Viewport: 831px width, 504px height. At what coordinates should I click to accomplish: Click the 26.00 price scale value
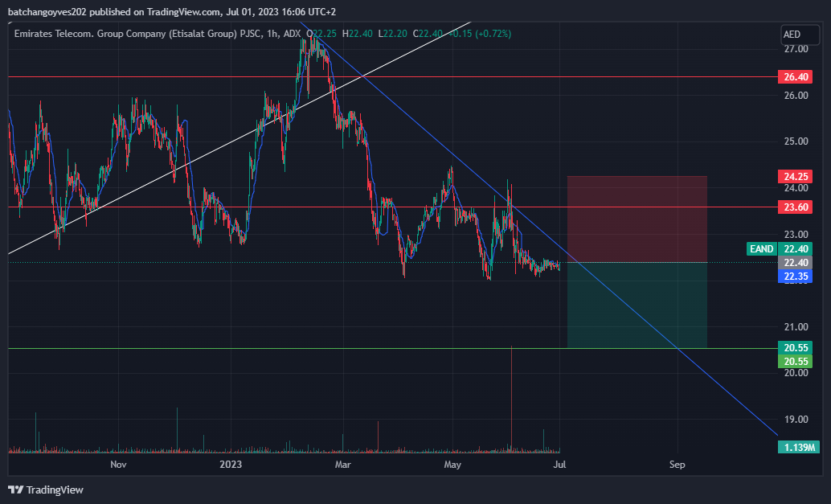pyautogui.click(x=796, y=96)
